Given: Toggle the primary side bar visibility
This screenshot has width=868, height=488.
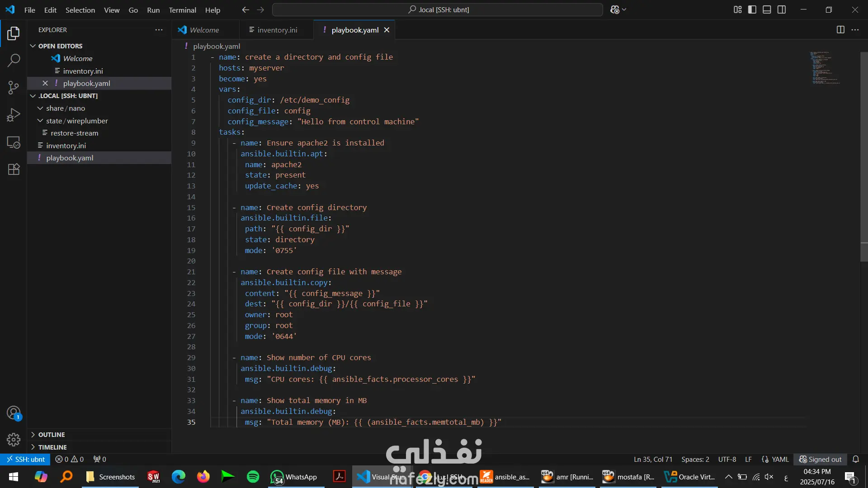Looking at the screenshot, I should (752, 9).
